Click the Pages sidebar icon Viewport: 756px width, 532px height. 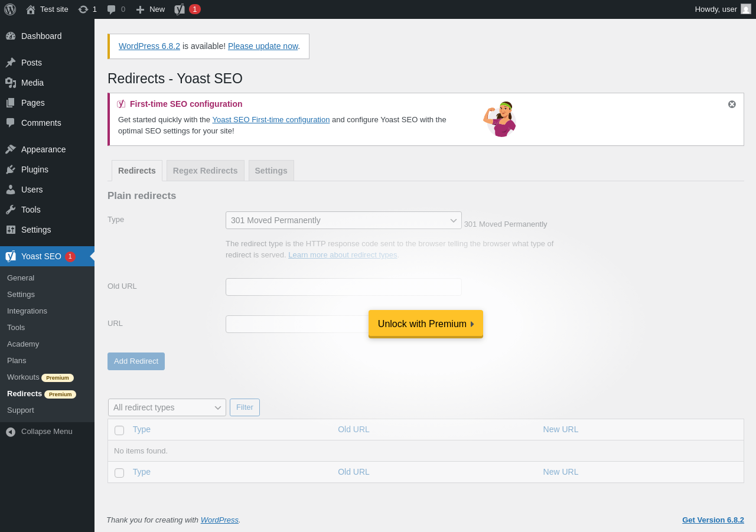11,103
